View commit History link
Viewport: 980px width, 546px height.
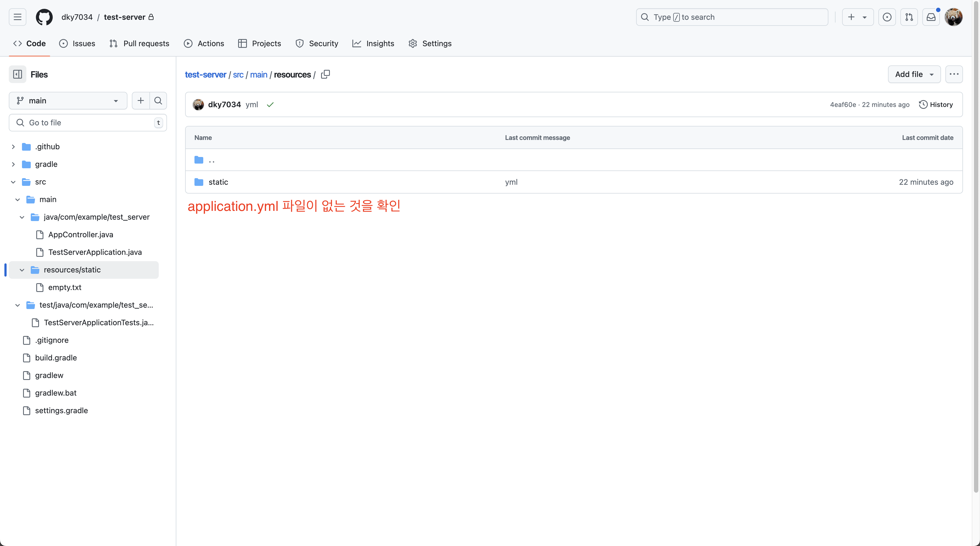(936, 104)
